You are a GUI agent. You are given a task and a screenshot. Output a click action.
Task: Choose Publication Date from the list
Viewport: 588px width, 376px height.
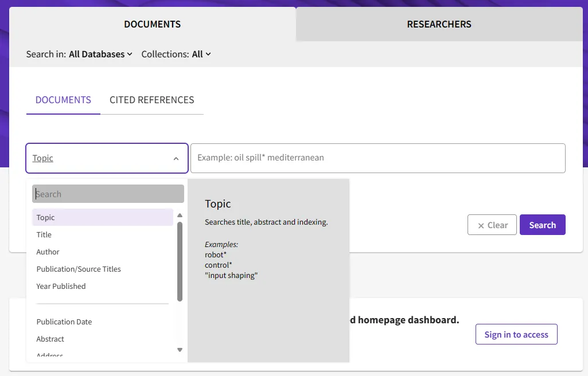point(103,322)
